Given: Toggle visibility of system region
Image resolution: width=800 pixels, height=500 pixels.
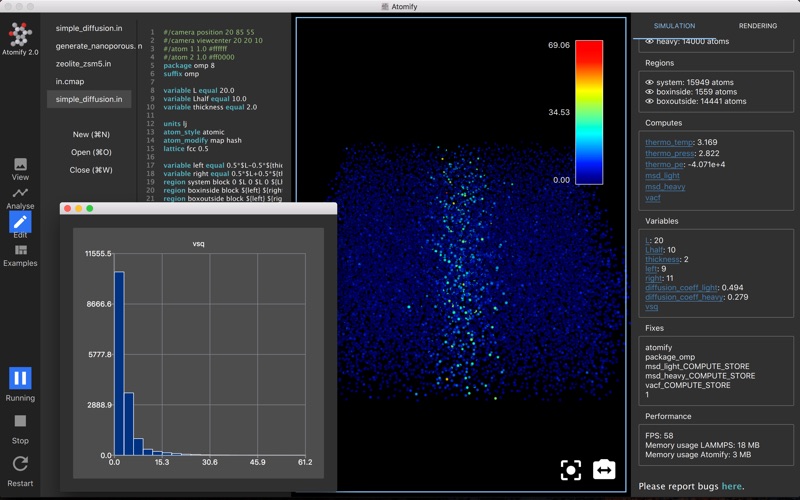Looking at the screenshot, I should point(650,82).
